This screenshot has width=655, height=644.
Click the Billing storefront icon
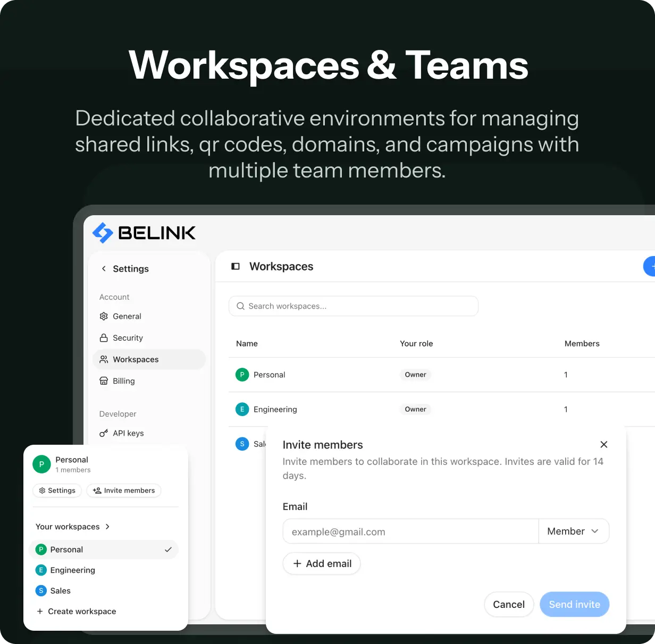pyautogui.click(x=104, y=381)
